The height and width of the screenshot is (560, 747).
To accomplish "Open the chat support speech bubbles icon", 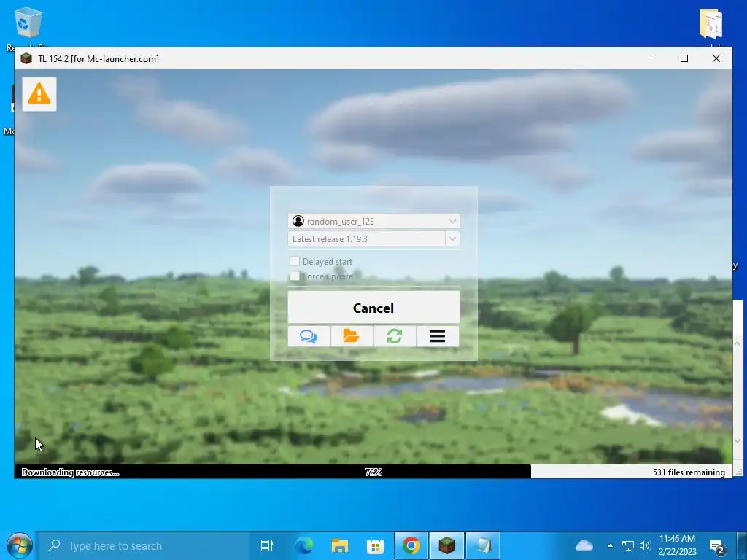I will pyautogui.click(x=309, y=336).
